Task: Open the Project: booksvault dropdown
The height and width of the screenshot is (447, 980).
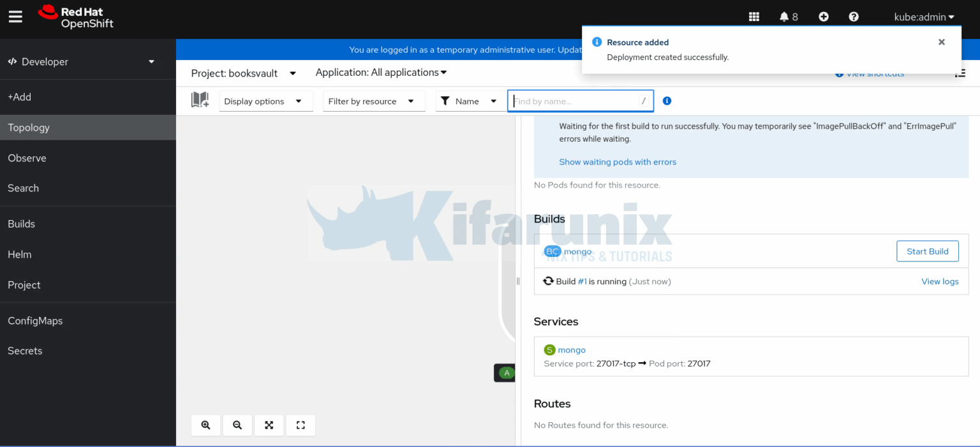Action: (x=244, y=73)
